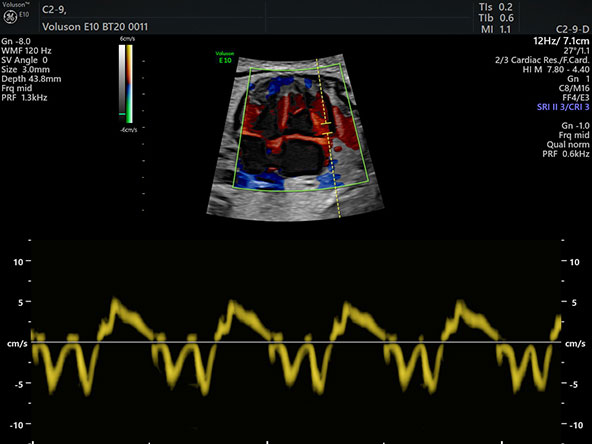
Task: Click the SRI II 3/CRI 3 label
Action: coord(563,107)
